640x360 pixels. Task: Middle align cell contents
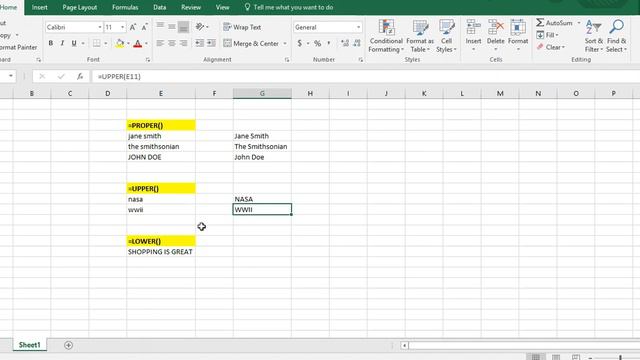click(172, 27)
